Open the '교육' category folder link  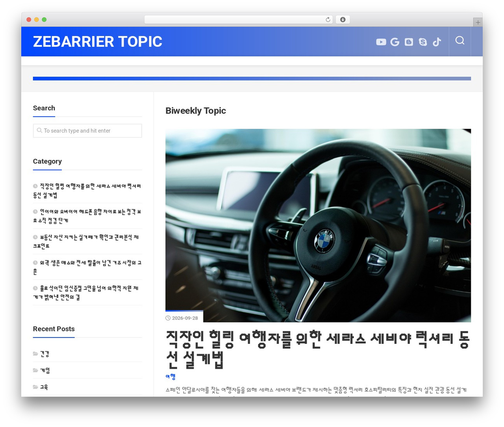pyautogui.click(x=44, y=387)
